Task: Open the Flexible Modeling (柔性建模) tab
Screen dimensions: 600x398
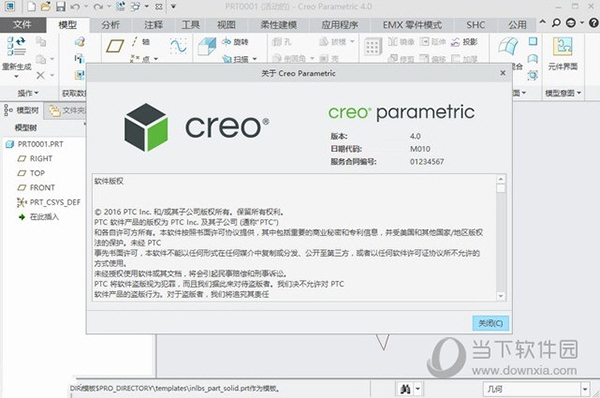Action: (x=279, y=25)
